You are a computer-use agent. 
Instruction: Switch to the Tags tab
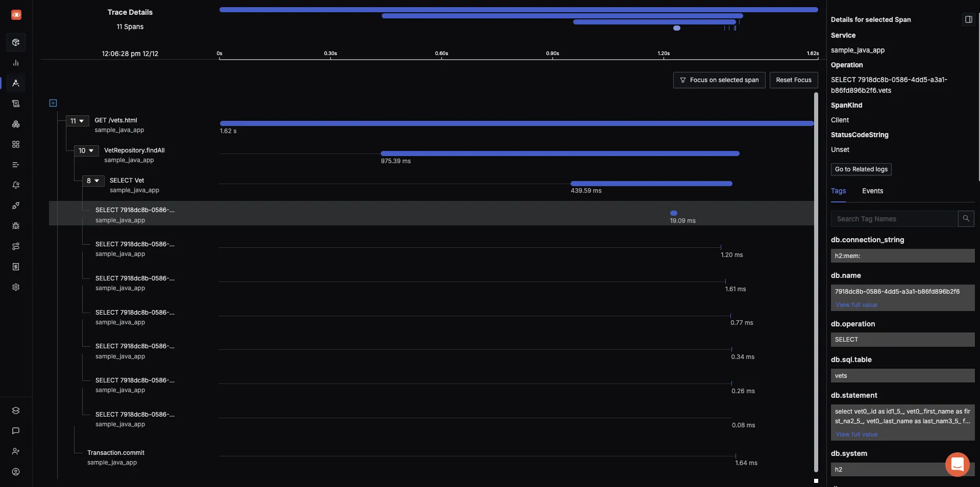838,191
